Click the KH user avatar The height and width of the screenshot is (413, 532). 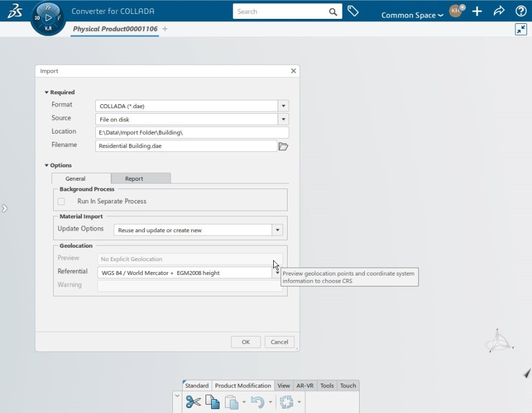tap(456, 11)
